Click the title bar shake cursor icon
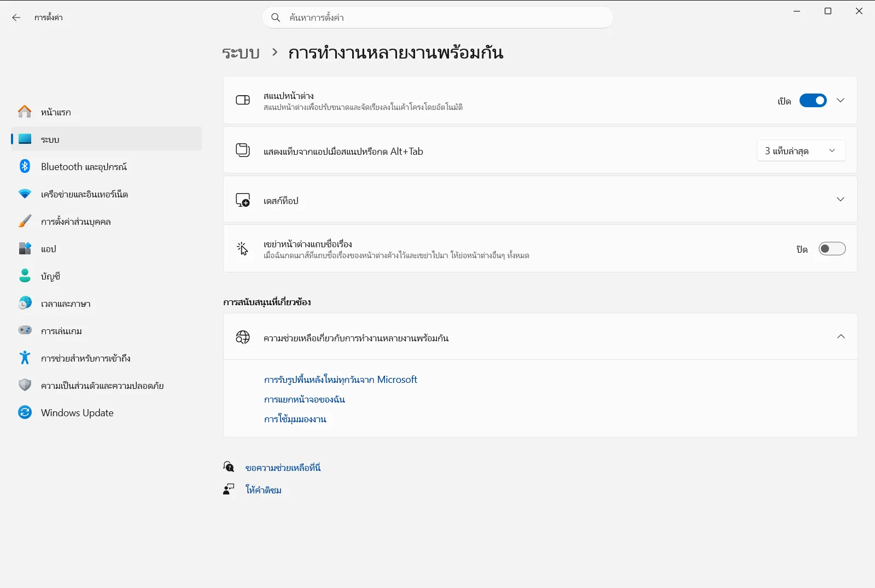Screen dimensions: 875x588 [243, 249]
